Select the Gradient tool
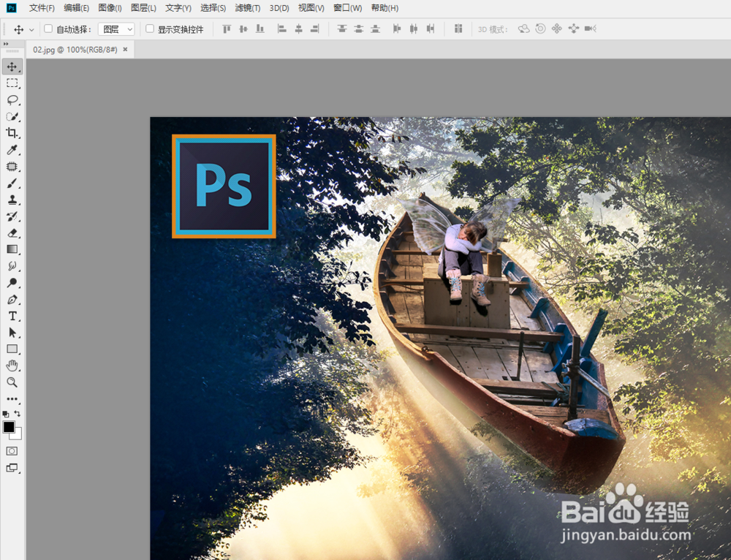This screenshot has width=731, height=560. pos(12,249)
